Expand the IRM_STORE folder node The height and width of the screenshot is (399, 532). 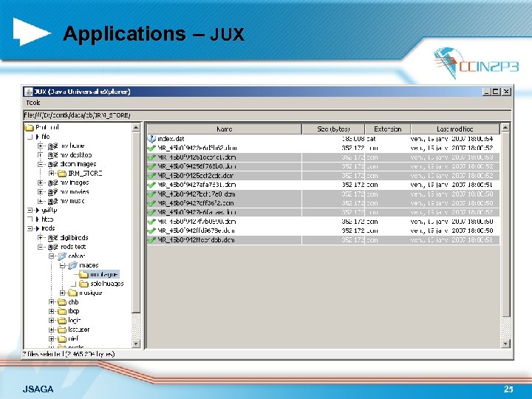[x=51, y=174]
